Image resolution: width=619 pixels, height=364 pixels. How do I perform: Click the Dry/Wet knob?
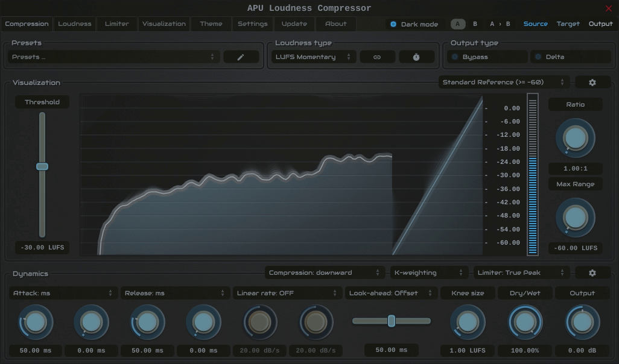coord(525,322)
